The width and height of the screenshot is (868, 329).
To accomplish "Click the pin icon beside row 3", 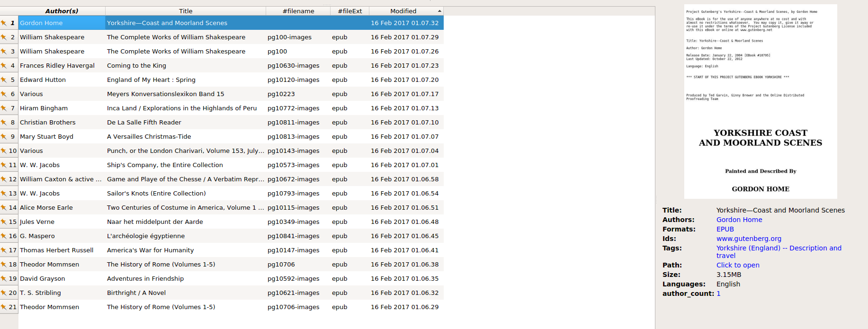I will pos(3,51).
